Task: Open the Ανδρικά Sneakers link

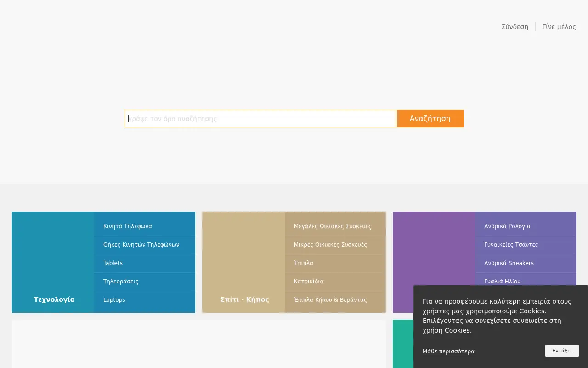Action: pos(526,263)
